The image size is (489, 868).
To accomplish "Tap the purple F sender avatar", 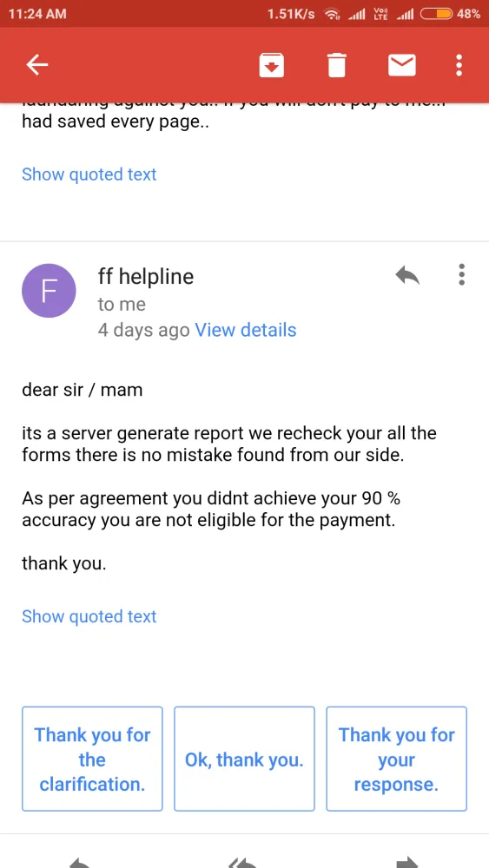I will (x=49, y=290).
